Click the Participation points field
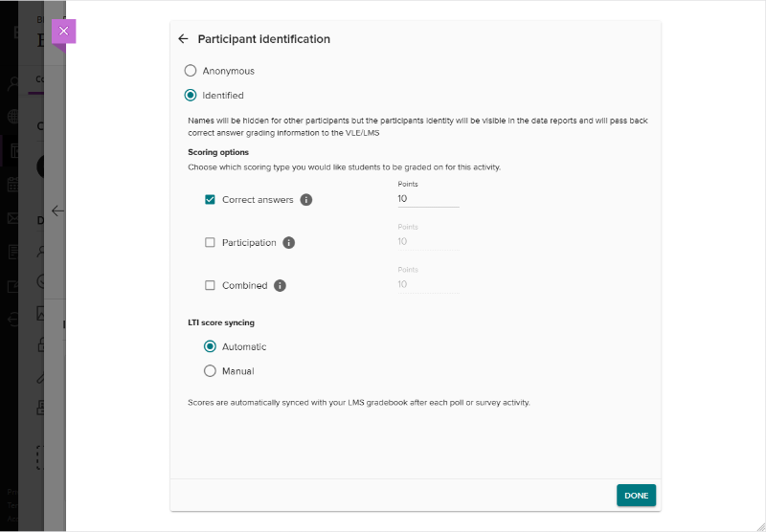The image size is (766, 532). tap(427, 242)
